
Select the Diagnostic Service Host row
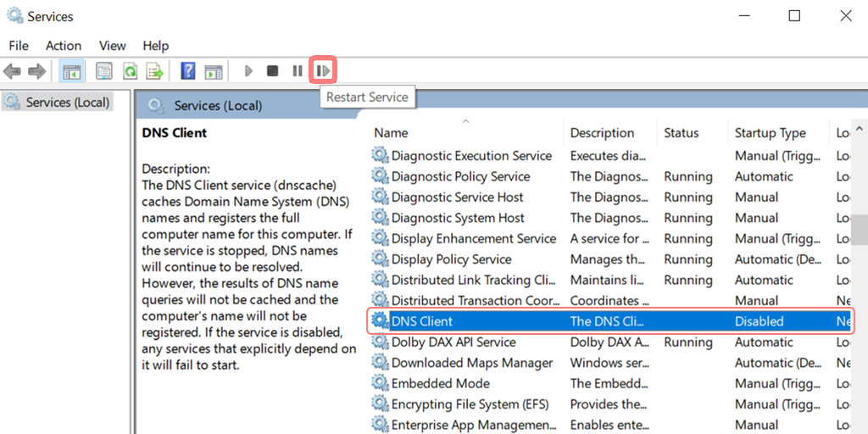(x=611, y=197)
